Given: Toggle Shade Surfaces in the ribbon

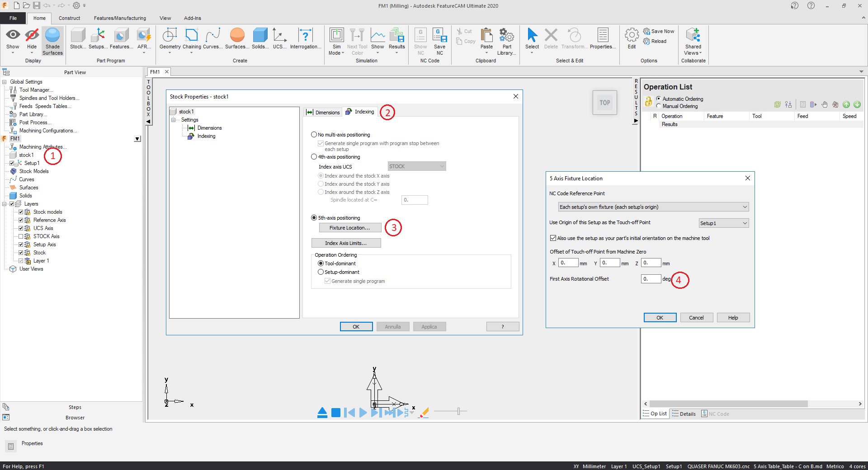Looking at the screenshot, I should [x=52, y=41].
